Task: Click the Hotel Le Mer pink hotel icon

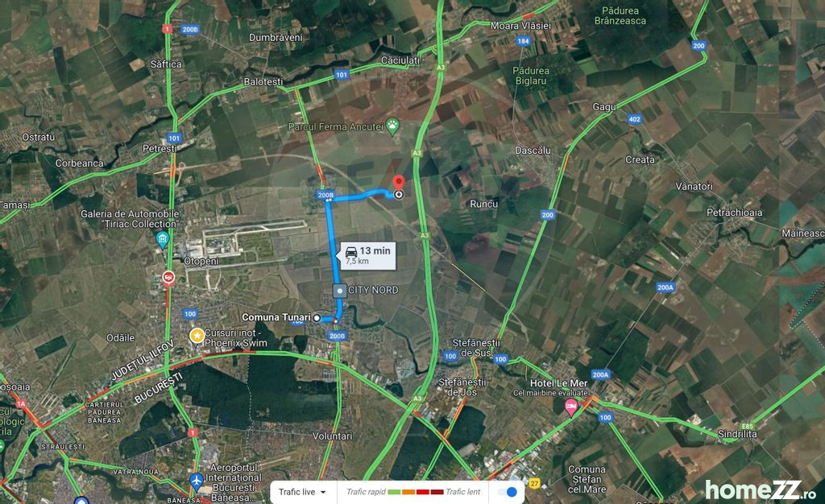Action: 571,407
